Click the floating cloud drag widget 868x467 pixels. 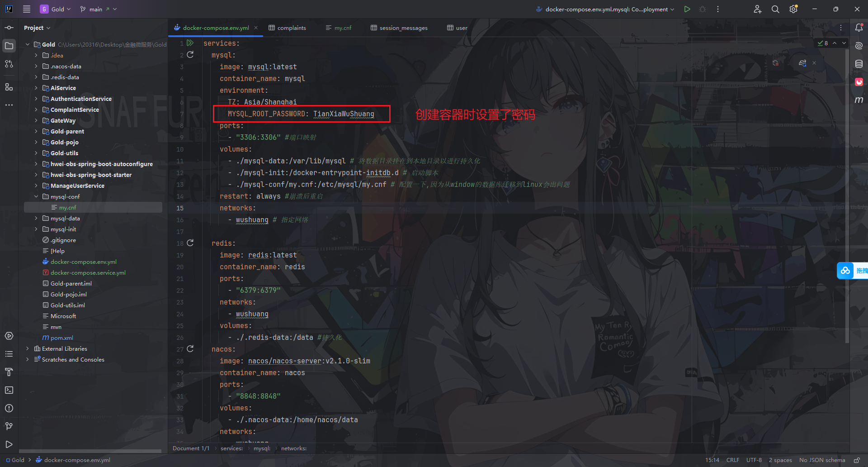852,271
